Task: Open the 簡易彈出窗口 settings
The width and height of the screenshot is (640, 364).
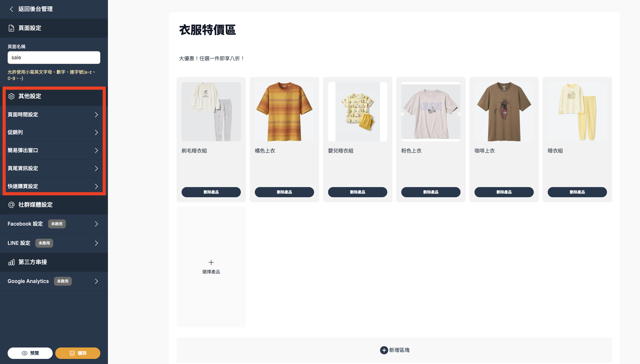Action: coord(54,150)
